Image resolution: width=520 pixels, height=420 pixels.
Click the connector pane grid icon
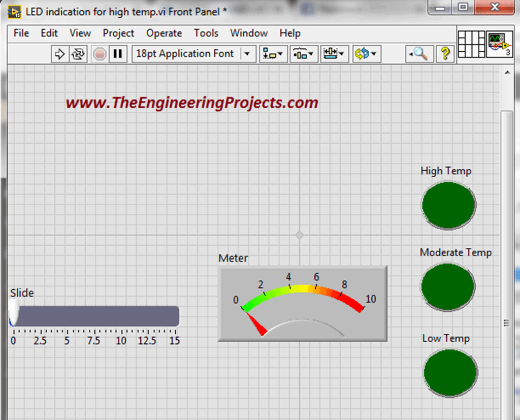pyautogui.click(x=472, y=44)
